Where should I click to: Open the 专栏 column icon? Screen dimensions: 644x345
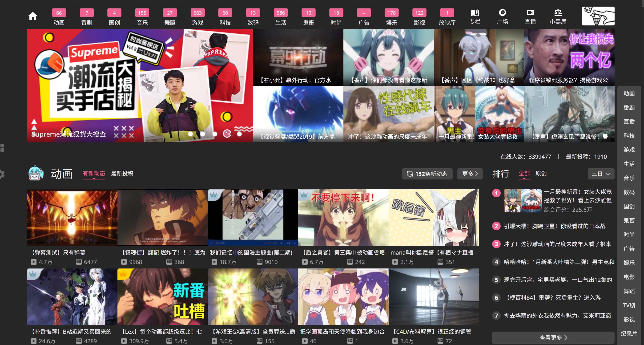(x=475, y=13)
